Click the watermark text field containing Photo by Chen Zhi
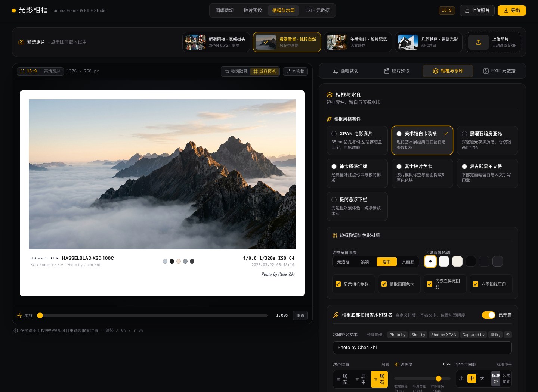This screenshot has height=392, width=538. pyautogui.click(x=422, y=348)
